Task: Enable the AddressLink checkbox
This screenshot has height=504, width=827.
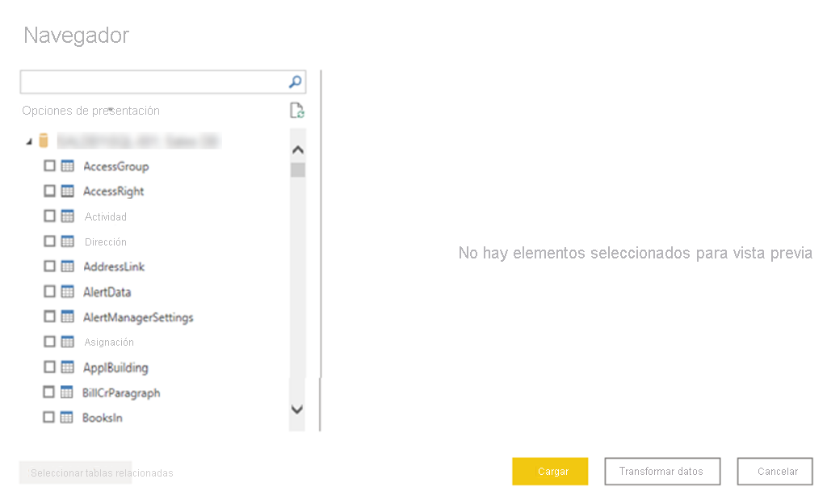Action: pos(49,267)
